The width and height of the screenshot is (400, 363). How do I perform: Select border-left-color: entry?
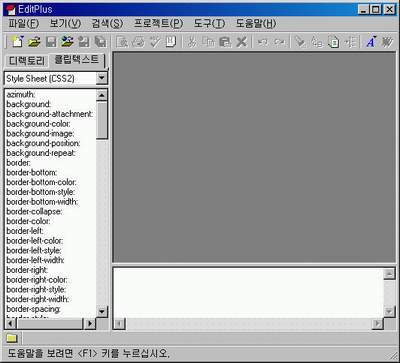point(35,241)
